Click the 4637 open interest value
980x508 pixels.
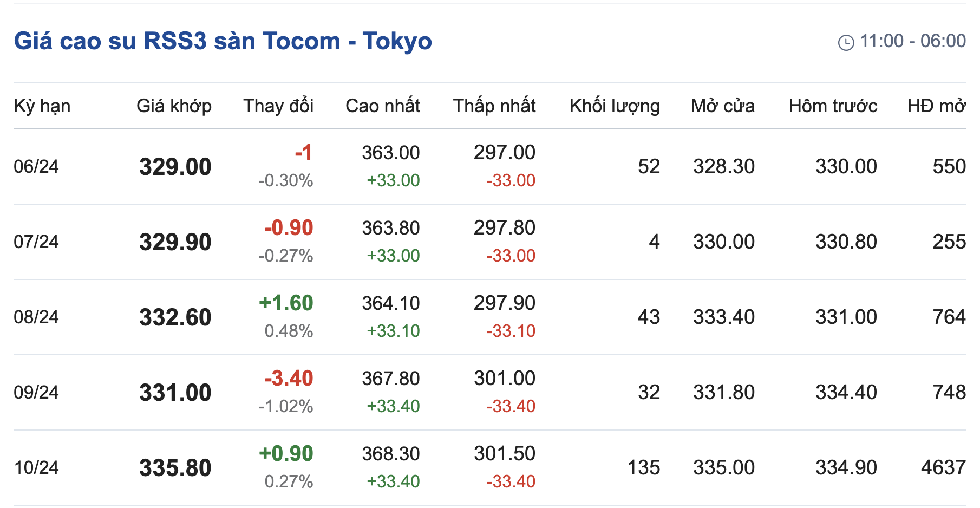tap(943, 467)
